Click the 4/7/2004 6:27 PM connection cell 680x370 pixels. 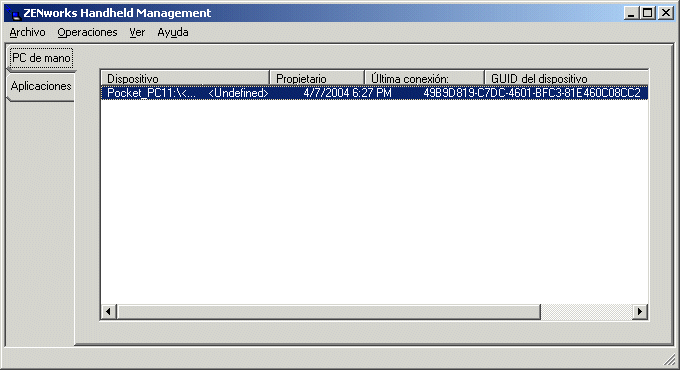tap(347, 93)
